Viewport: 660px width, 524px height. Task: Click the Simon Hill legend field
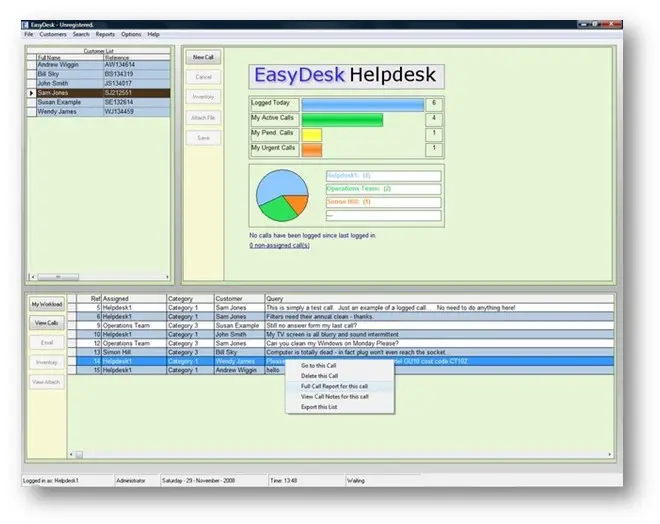tap(383, 202)
